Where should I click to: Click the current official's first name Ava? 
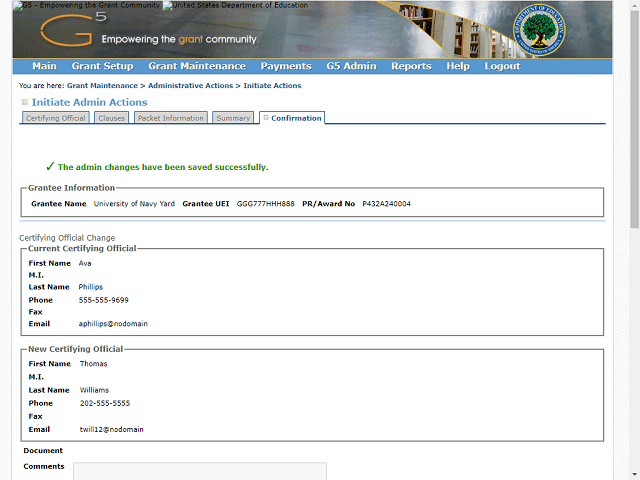tap(85, 263)
